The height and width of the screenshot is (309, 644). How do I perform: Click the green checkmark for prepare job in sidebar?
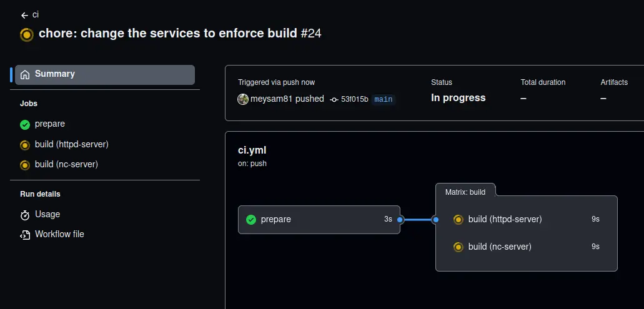(x=25, y=124)
